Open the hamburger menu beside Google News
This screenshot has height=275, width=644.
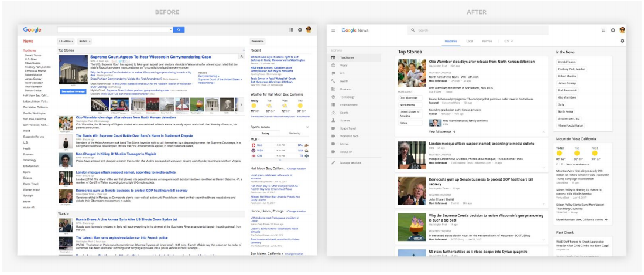click(x=333, y=30)
